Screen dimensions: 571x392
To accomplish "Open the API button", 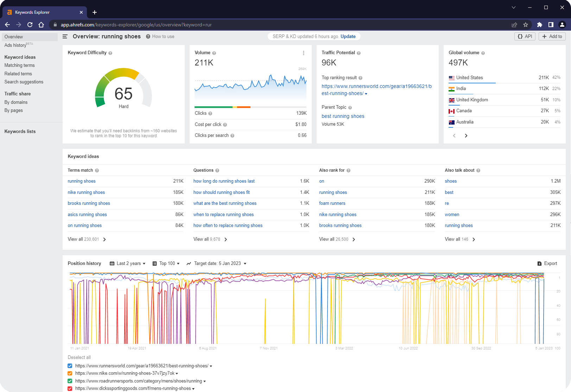I will click(x=525, y=37).
